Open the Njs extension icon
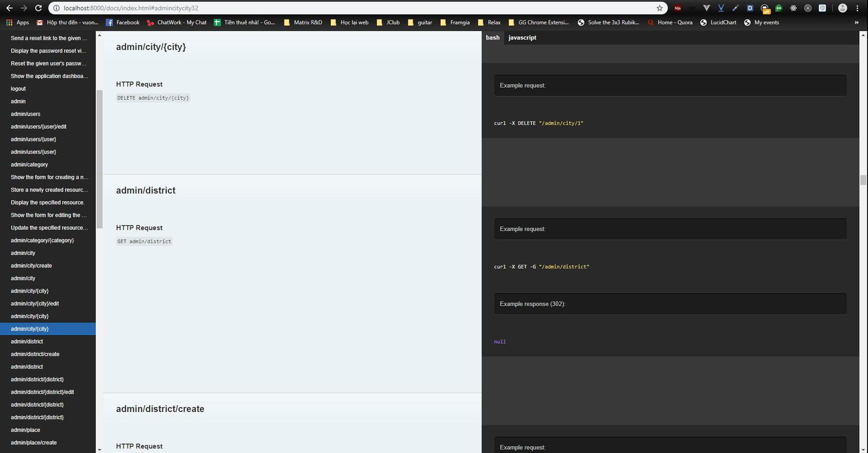The height and width of the screenshot is (453, 868). (x=678, y=8)
